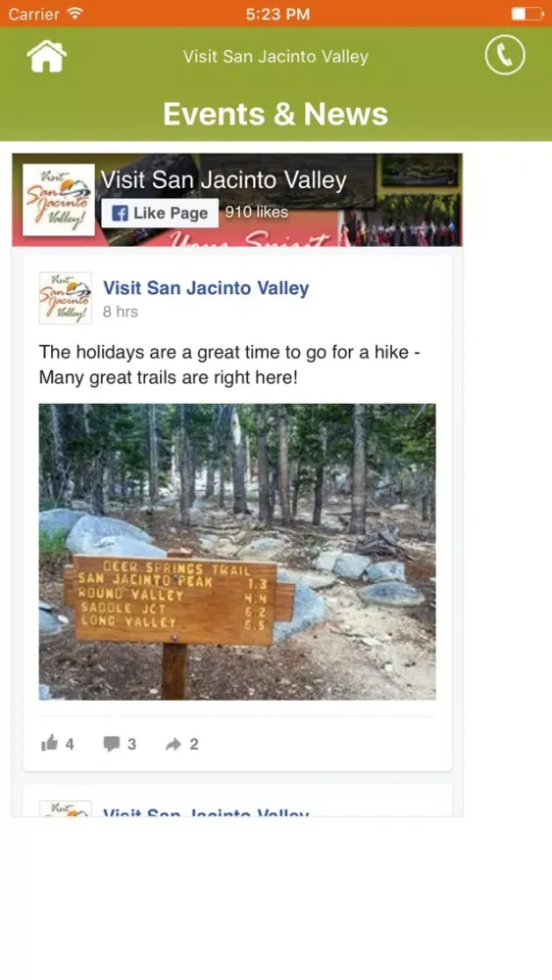
Task: Click the share arrow icon
Action: [174, 744]
